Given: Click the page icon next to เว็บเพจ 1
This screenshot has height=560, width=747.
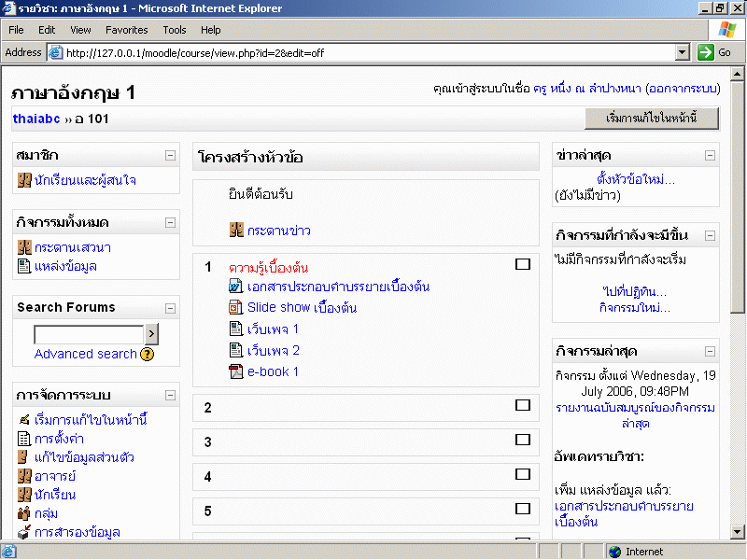Looking at the screenshot, I should click(235, 329).
